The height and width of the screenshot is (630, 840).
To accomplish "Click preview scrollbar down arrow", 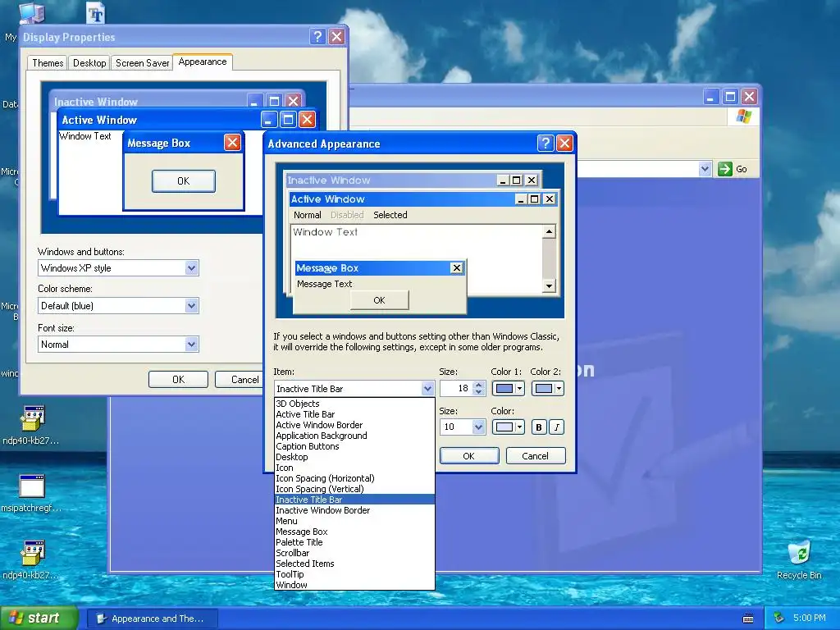I will [549, 286].
